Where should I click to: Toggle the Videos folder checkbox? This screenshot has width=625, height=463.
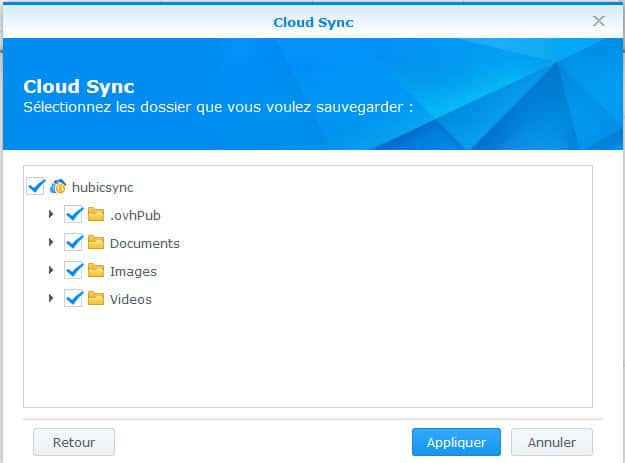[73, 298]
